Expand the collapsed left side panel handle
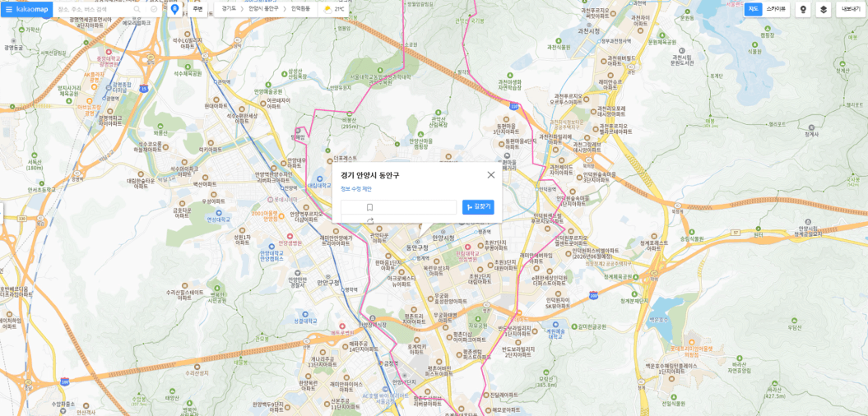The width and height of the screenshot is (868, 416). (x=2, y=214)
